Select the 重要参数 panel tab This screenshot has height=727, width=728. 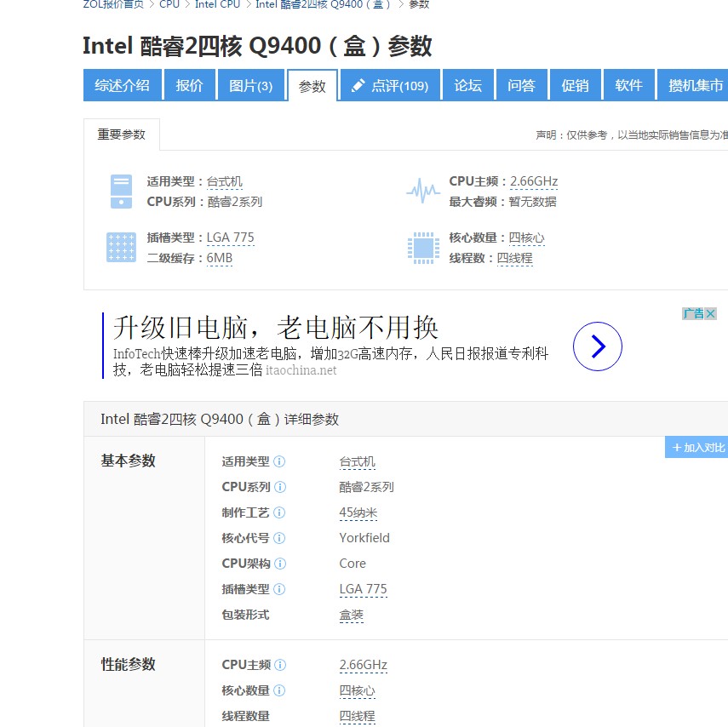[x=122, y=135]
